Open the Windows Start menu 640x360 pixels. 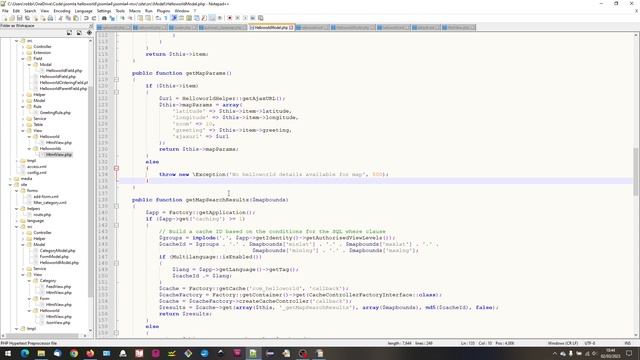tap(8, 353)
